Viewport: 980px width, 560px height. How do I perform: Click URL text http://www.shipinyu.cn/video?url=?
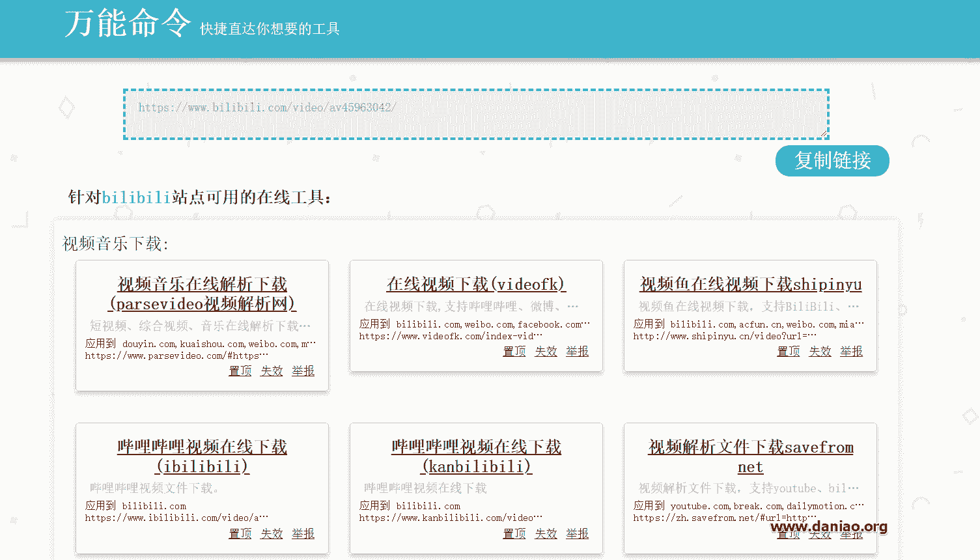[725, 336]
